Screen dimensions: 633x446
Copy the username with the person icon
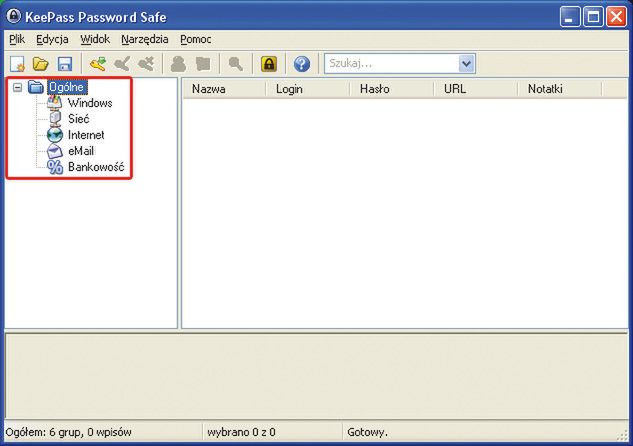point(178,64)
